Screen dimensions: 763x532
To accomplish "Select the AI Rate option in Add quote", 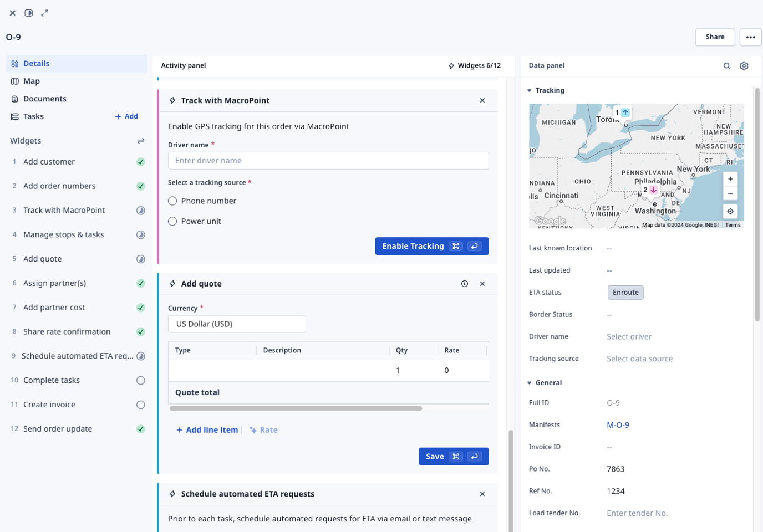I will (263, 429).
